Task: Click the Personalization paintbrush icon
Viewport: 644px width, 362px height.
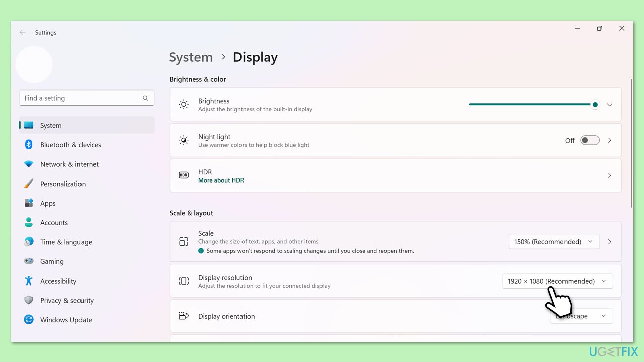Action: pos(29,184)
